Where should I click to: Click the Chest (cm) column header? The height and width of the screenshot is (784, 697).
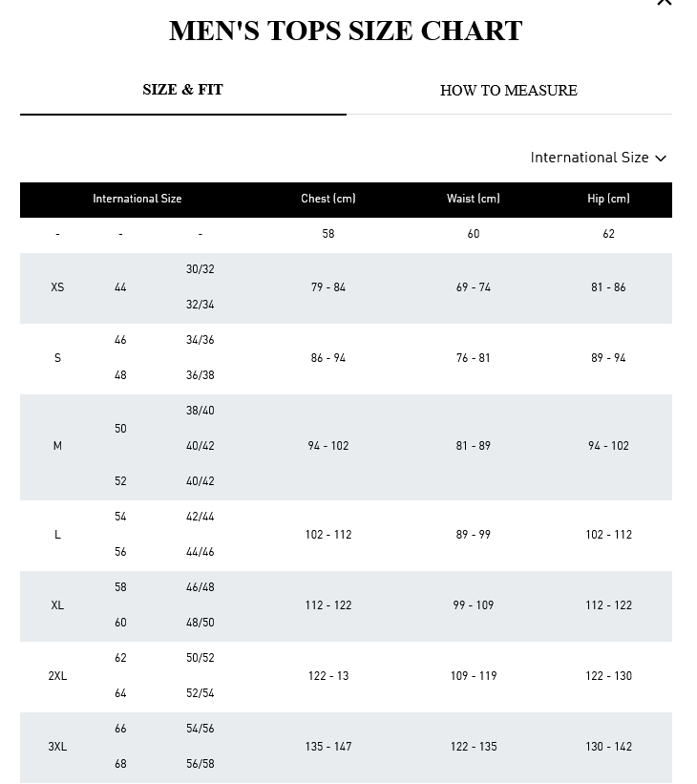pyautogui.click(x=327, y=200)
